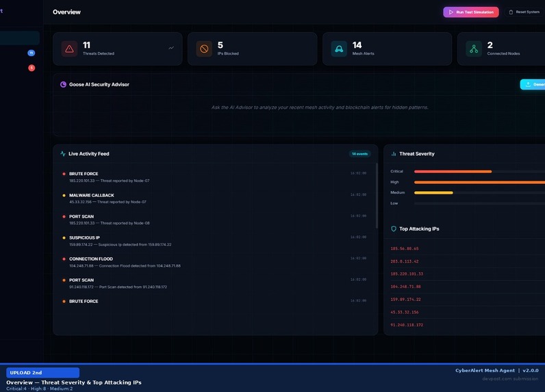Viewport: 545px width, 392px height.
Task: Click attacking IP 45.33.32.156 in list
Action: 405,312
